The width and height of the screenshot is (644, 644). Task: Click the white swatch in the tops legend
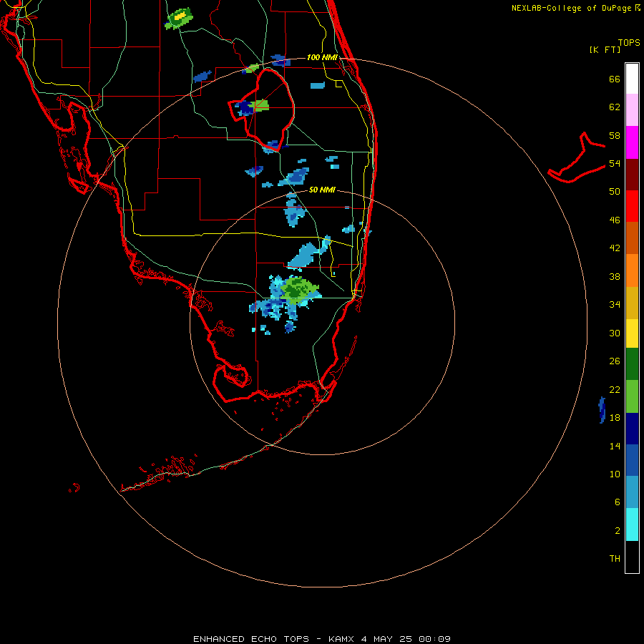click(x=632, y=79)
